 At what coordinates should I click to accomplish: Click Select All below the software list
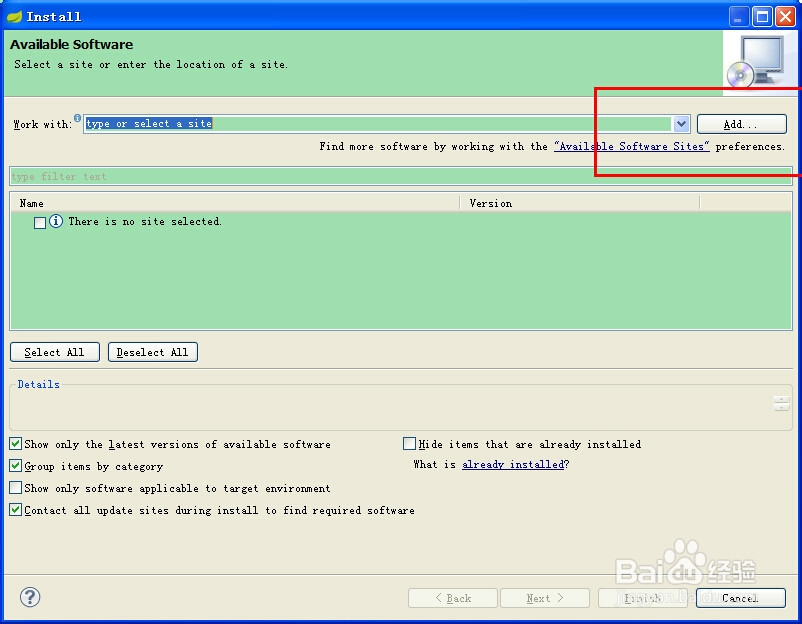point(54,351)
